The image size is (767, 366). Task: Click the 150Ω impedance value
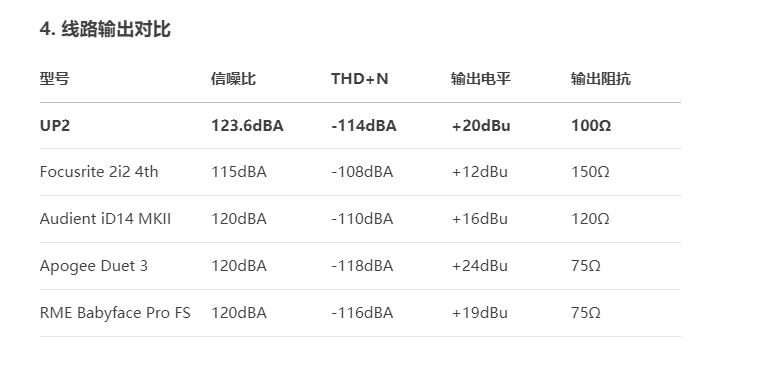coord(590,172)
